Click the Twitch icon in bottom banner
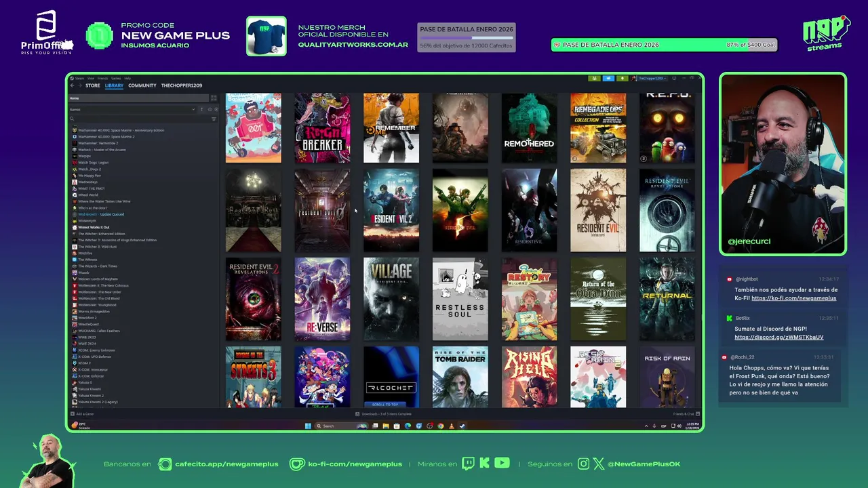This screenshot has height=488, width=868. pyautogui.click(x=469, y=464)
